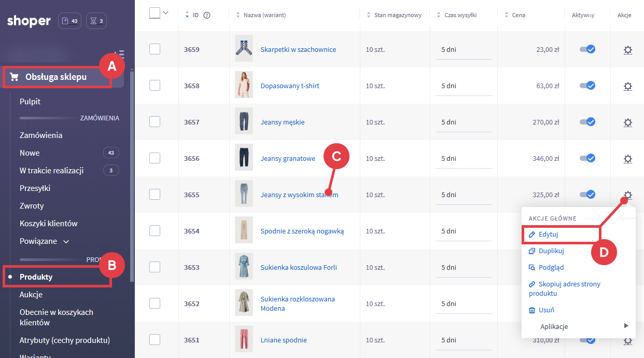Go to Nowe orders in sidebar
Viewport: 644px width, 358px height.
pyautogui.click(x=30, y=153)
